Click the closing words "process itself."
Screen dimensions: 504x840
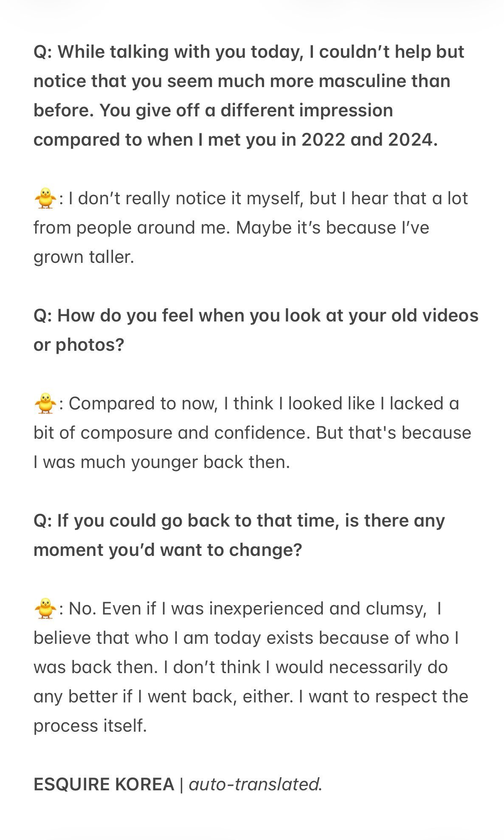tap(90, 726)
